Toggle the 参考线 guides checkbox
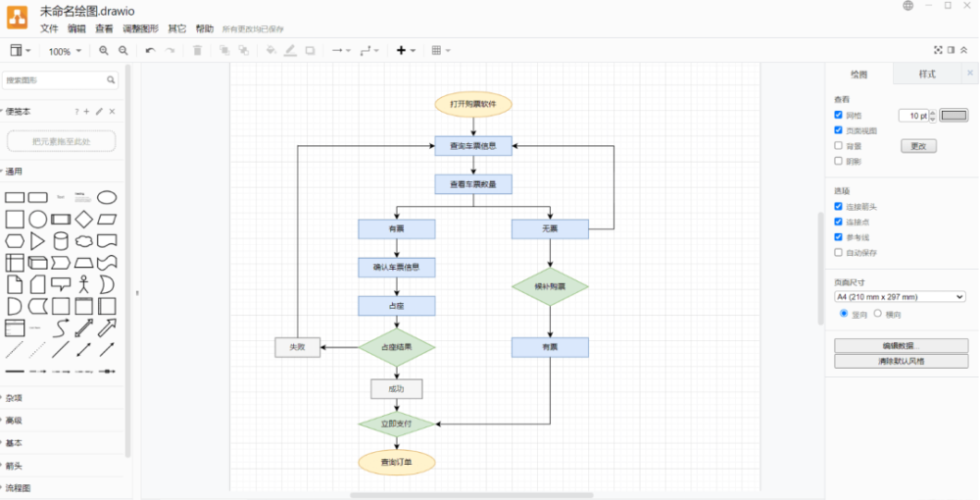This screenshot has height=500, width=980. click(838, 237)
